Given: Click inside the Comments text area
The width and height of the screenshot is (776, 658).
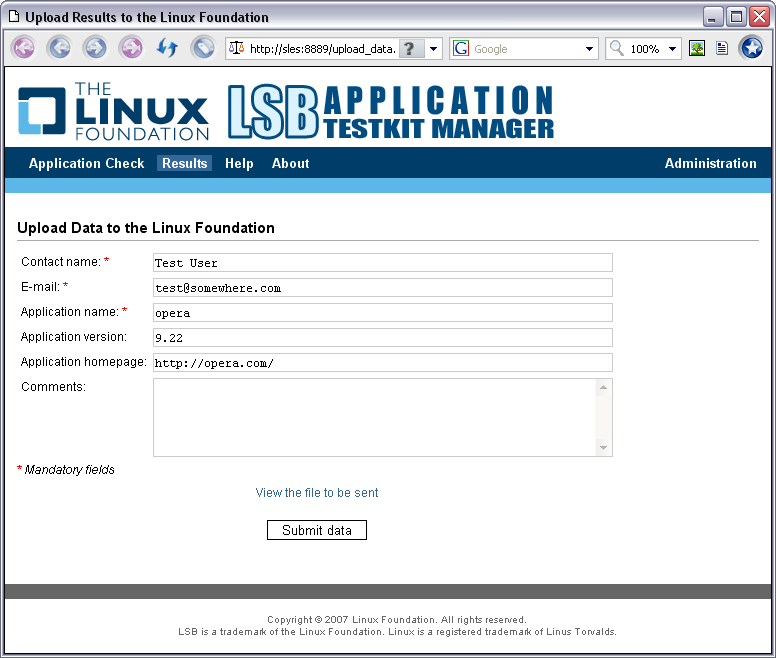Looking at the screenshot, I should (x=375, y=418).
